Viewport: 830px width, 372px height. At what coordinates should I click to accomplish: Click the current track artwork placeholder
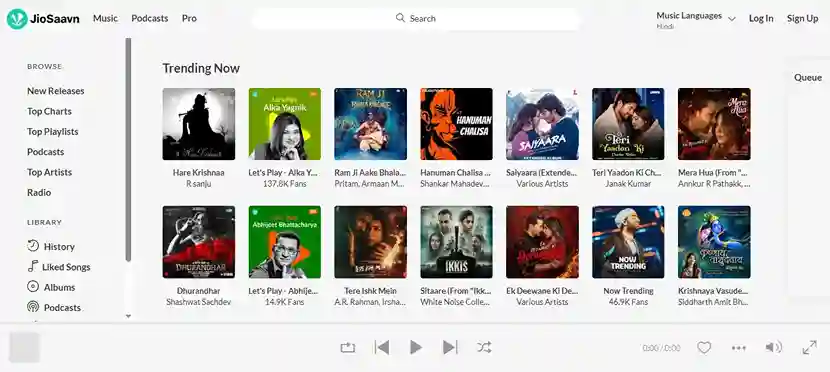click(24, 348)
